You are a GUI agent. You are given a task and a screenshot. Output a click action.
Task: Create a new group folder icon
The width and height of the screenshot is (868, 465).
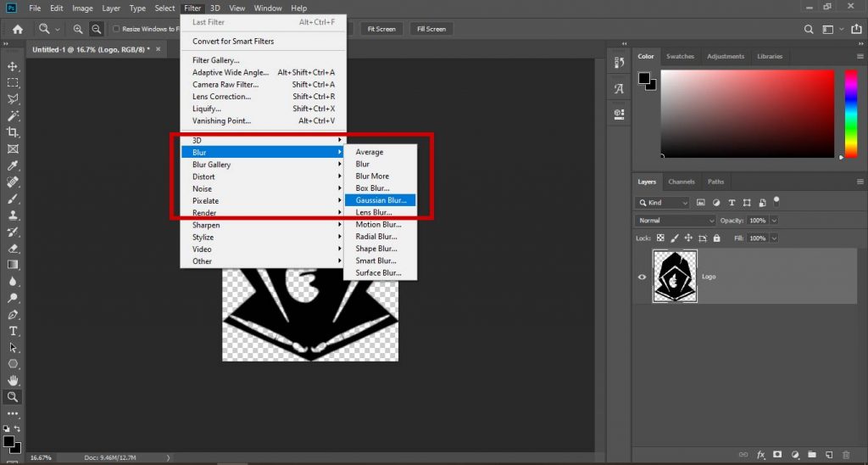(811, 455)
